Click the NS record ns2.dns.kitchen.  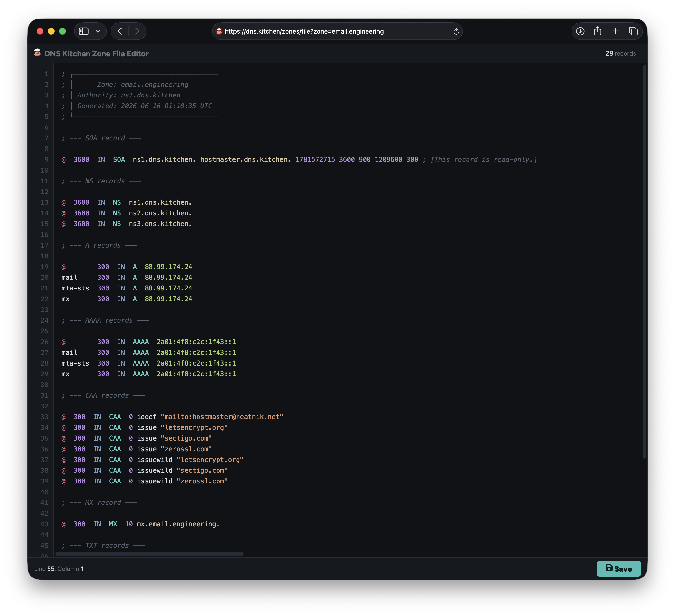(x=160, y=213)
